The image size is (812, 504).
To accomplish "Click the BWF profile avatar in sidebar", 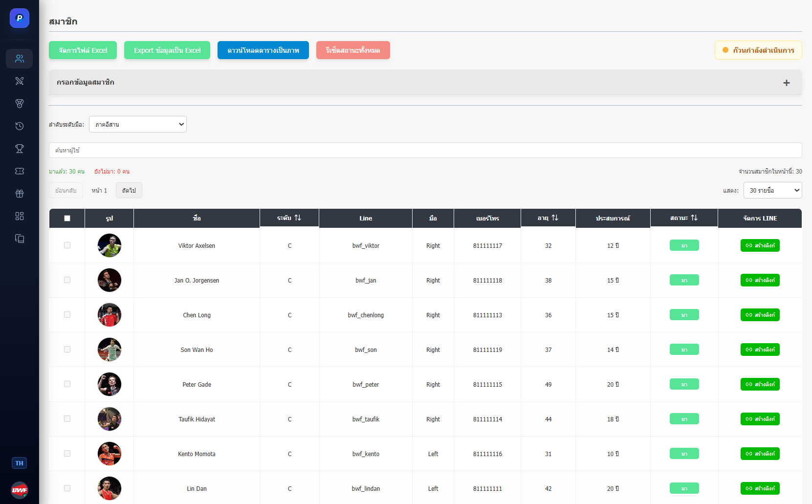I will click(20, 490).
